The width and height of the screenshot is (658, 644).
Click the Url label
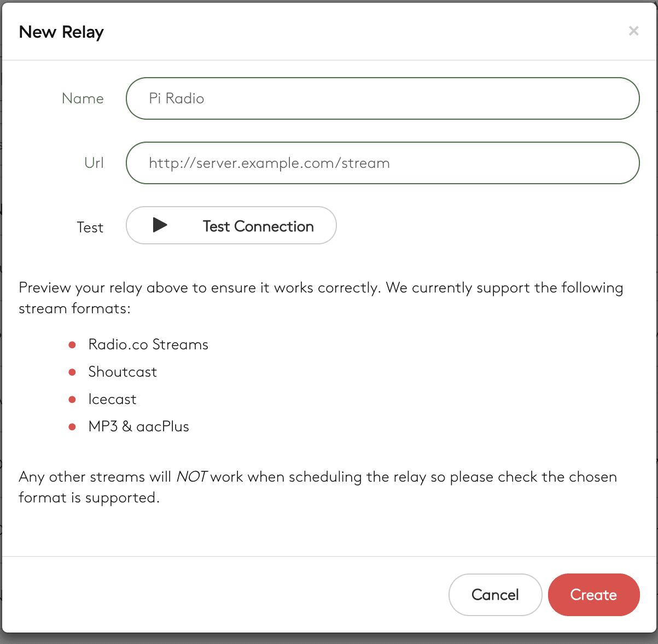tap(94, 163)
